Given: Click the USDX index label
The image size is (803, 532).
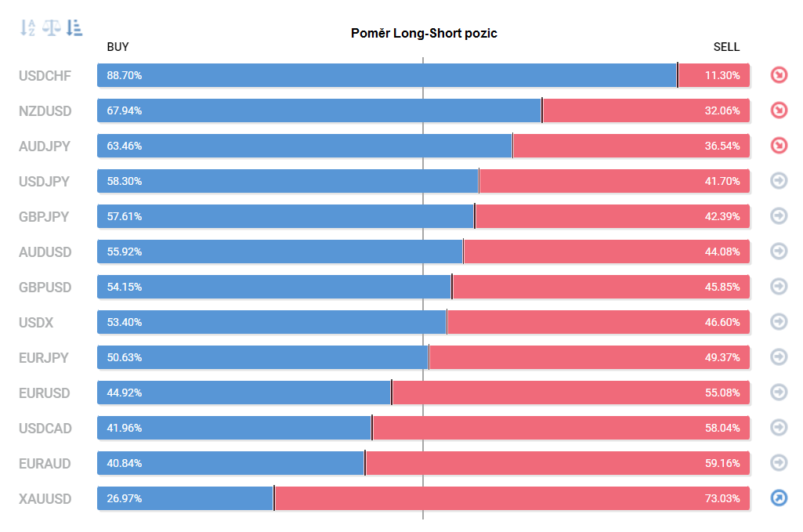Looking at the screenshot, I should click(x=36, y=323).
